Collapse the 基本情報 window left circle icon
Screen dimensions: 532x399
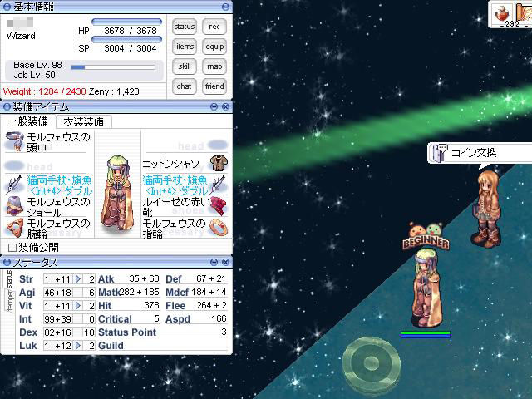tap(7, 7)
